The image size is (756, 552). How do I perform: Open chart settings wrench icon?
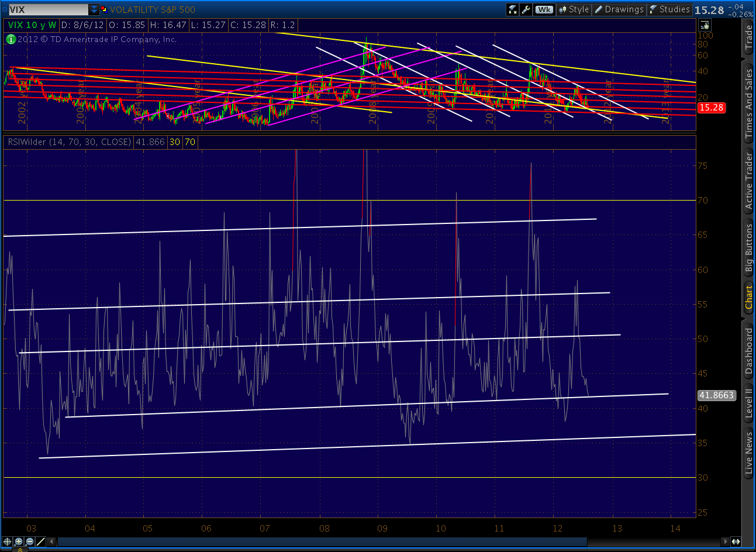[x=526, y=9]
